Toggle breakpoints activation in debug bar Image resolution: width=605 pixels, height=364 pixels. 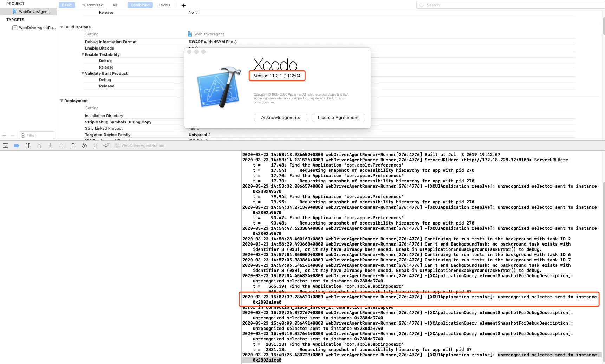pyautogui.click(x=17, y=145)
